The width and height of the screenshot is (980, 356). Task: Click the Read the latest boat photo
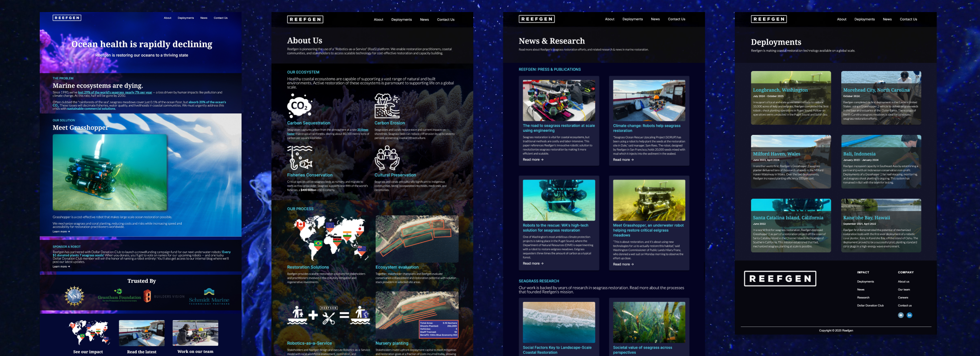coord(142,333)
